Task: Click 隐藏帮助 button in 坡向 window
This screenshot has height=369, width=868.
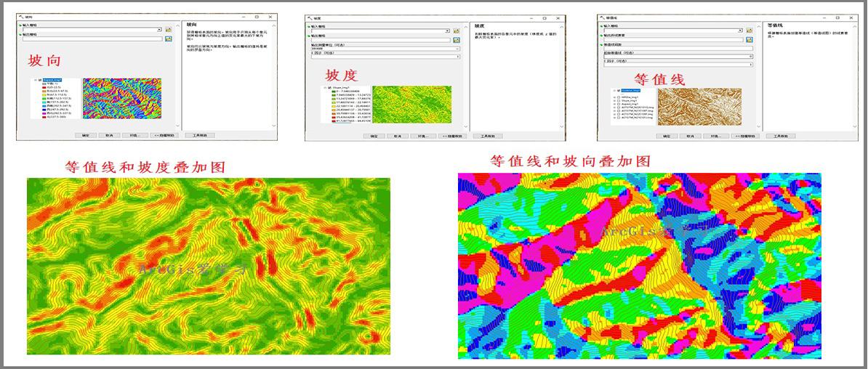Action: tap(164, 135)
